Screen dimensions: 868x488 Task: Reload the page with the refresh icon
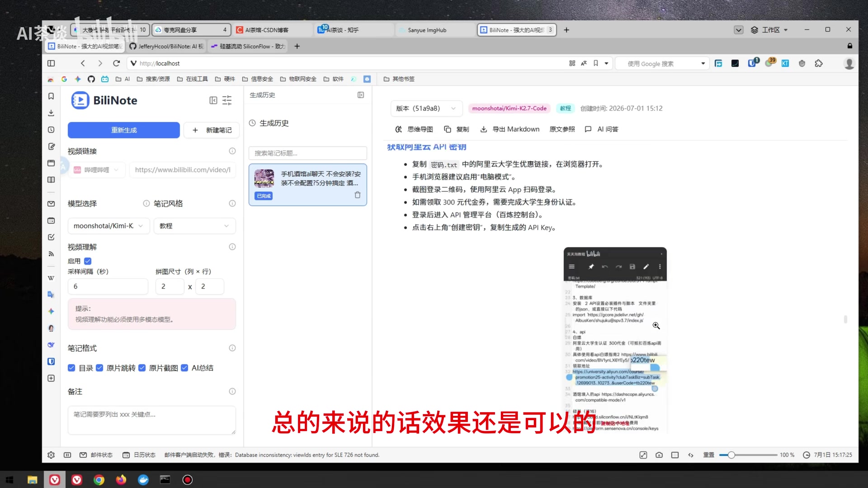[x=117, y=63]
